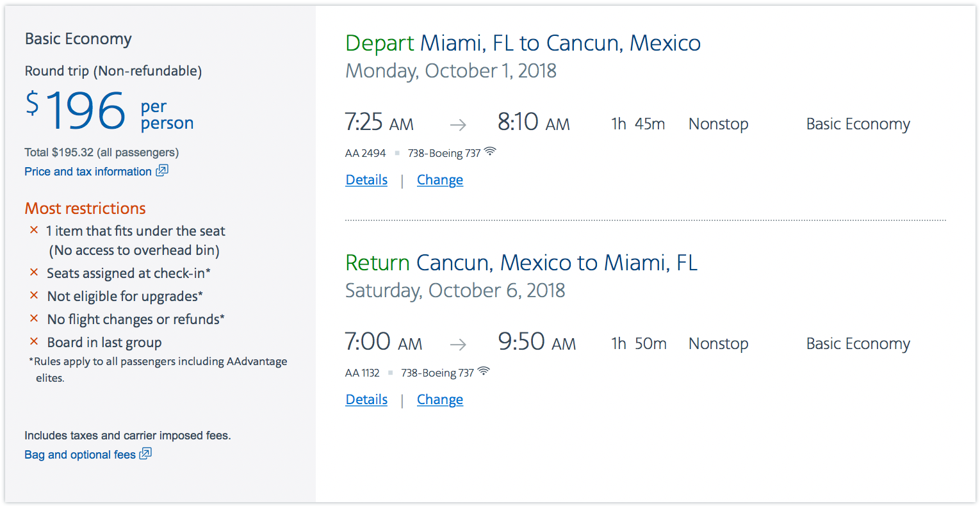The width and height of the screenshot is (980, 506).
Task: Click the departing flight number AA 2494
Action: click(366, 153)
